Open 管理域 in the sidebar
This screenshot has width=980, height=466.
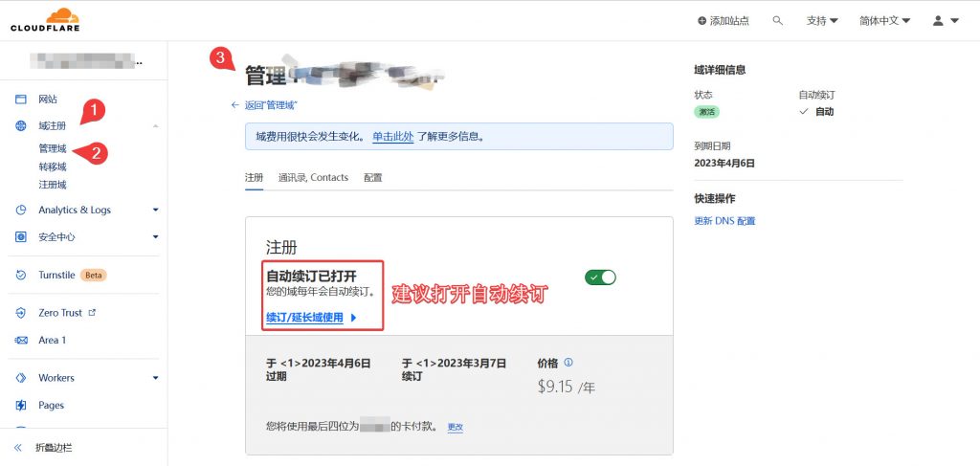tap(53, 148)
